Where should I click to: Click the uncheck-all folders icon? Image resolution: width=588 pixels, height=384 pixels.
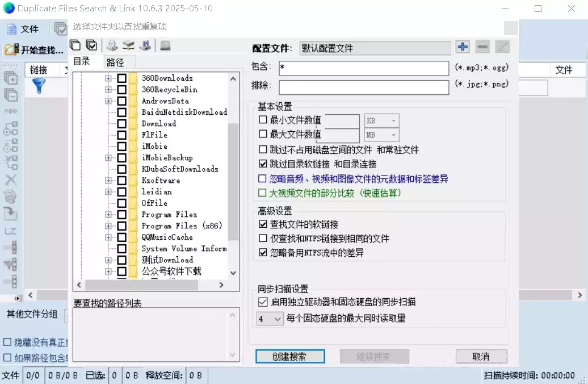click(x=75, y=45)
